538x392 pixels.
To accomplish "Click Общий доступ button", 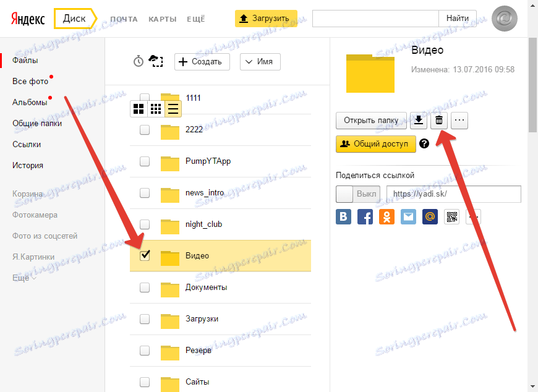I will tap(376, 144).
